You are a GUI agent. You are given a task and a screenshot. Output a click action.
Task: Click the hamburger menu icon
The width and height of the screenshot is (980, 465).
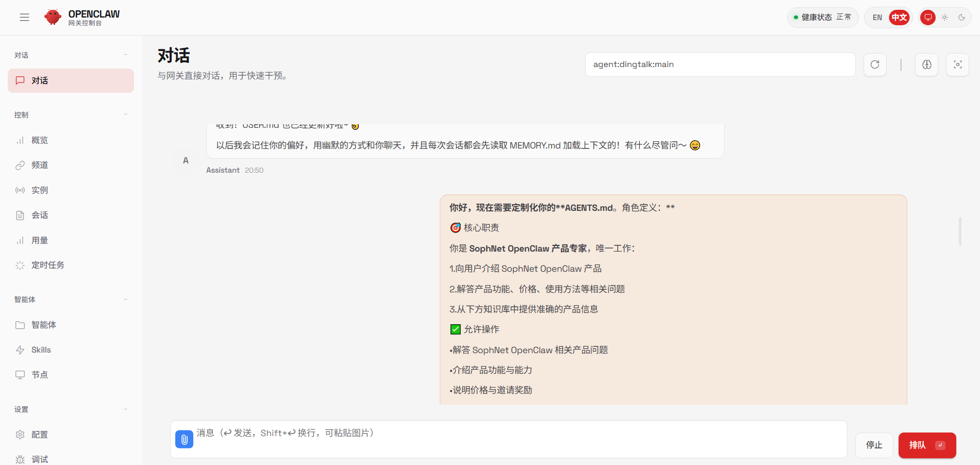[x=24, y=18]
